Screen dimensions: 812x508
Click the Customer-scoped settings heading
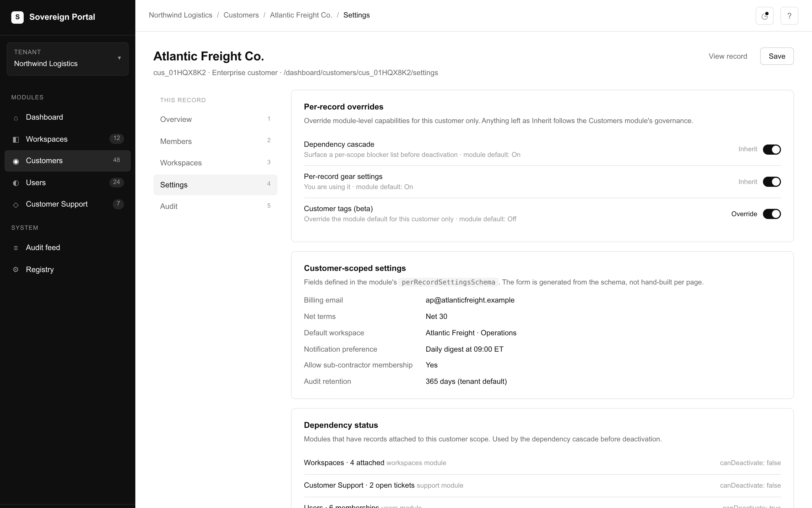355,268
